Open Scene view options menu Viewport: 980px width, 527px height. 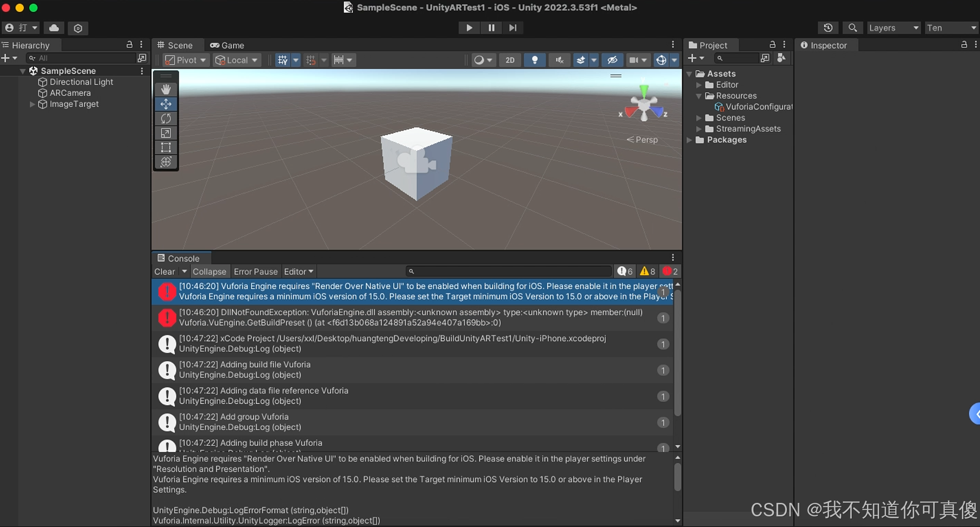coord(673,45)
